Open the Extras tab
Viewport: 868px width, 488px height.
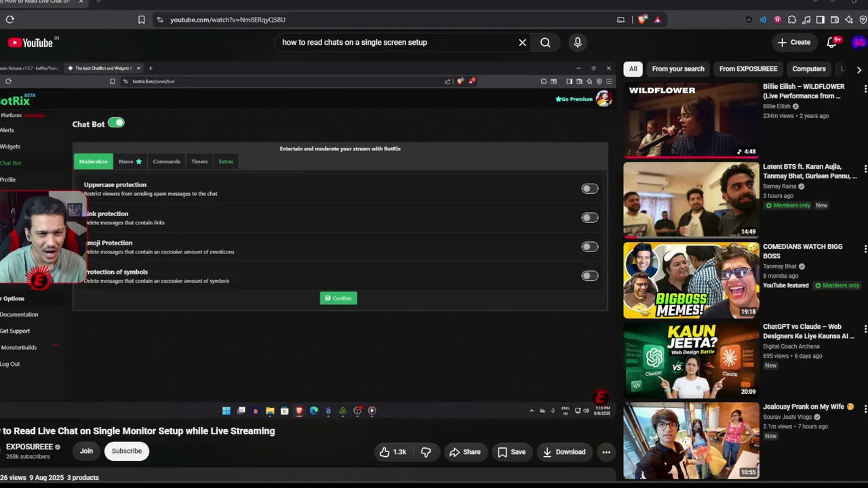click(x=226, y=161)
